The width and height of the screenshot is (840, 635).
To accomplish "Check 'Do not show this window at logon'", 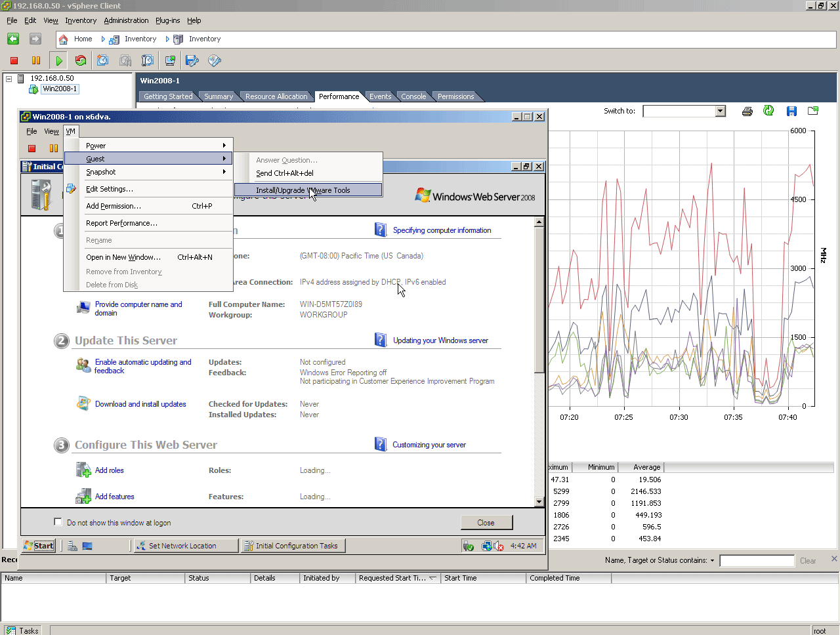I will (x=58, y=522).
